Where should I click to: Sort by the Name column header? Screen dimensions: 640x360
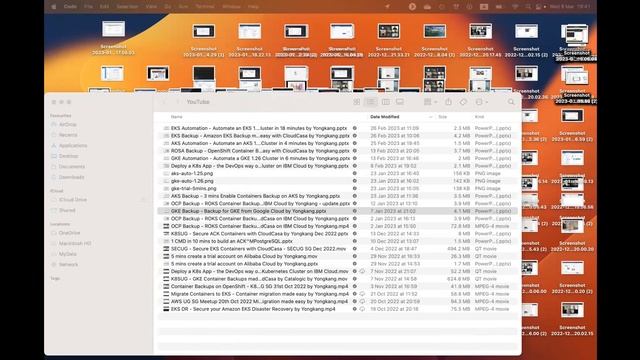(x=176, y=117)
